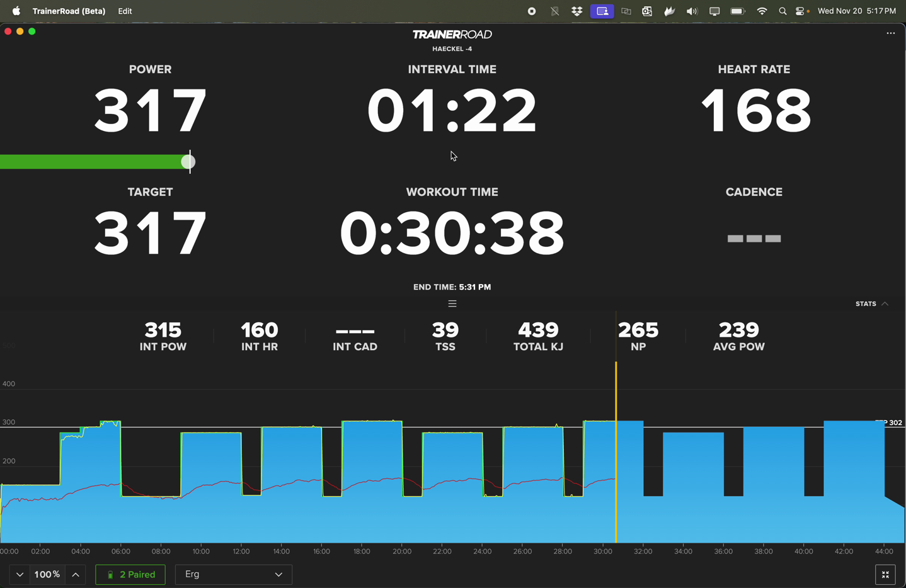Collapse the STATS panel chevron
Screen dimensions: 906x588
click(885, 304)
